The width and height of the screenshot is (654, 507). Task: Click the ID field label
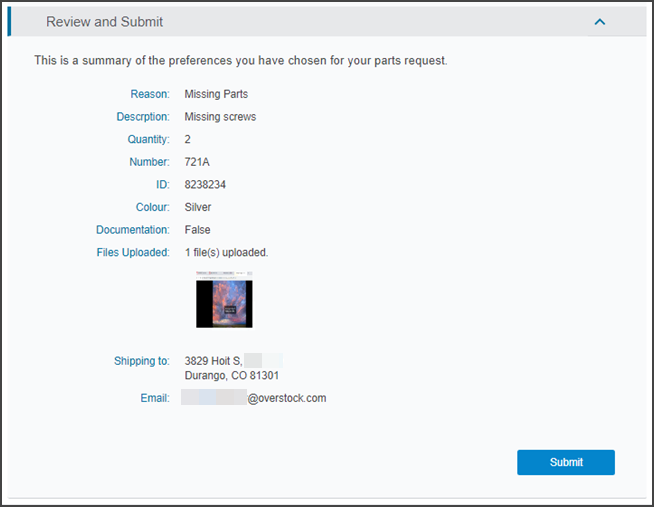point(163,184)
